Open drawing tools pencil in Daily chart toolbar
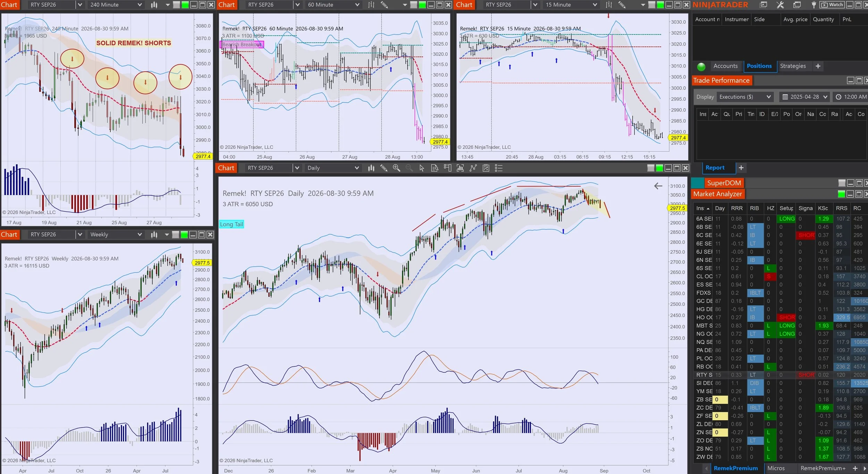This screenshot has width=868, height=474. [384, 168]
